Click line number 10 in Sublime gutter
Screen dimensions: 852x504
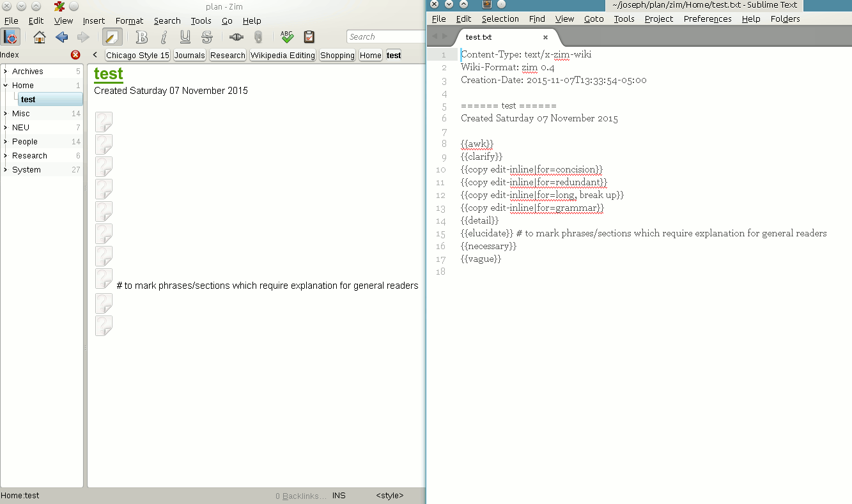tap(440, 170)
